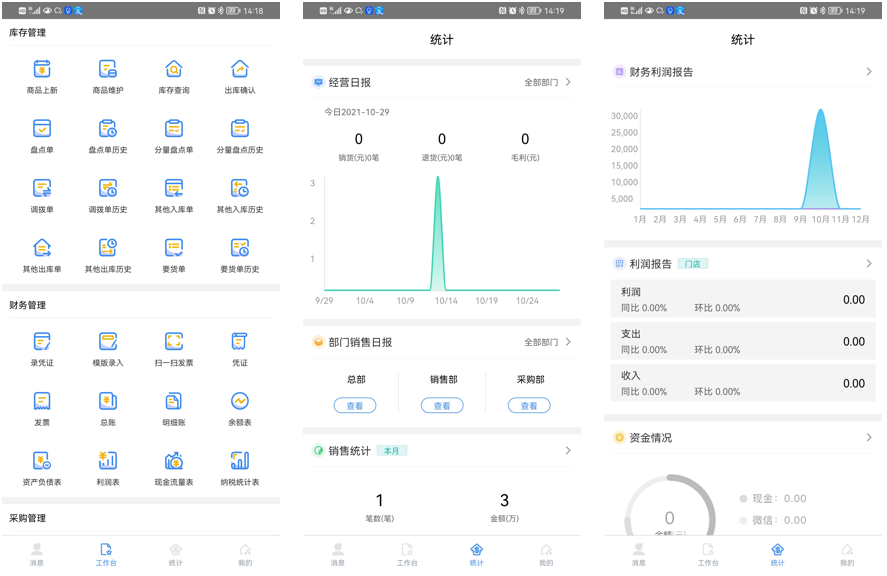Open 其他出库单 from inventory section
The image size is (887, 576).
(41, 247)
